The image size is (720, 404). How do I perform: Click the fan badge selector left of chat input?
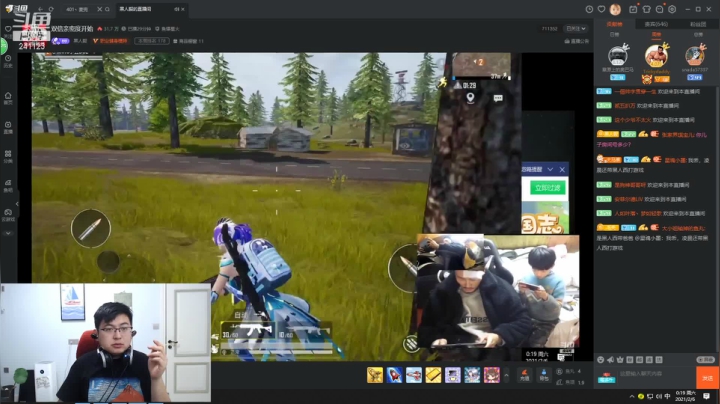tap(606, 378)
